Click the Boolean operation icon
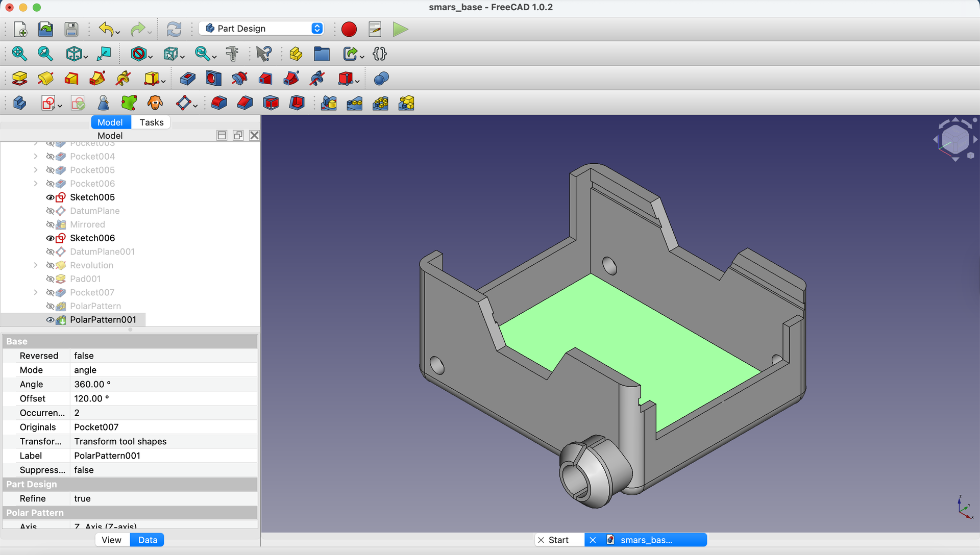Image resolution: width=980 pixels, height=555 pixels. pyautogui.click(x=381, y=78)
